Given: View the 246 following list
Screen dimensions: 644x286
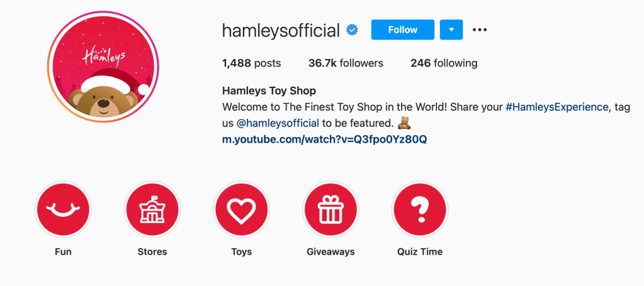Looking at the screenshot, I should (444, 63).
